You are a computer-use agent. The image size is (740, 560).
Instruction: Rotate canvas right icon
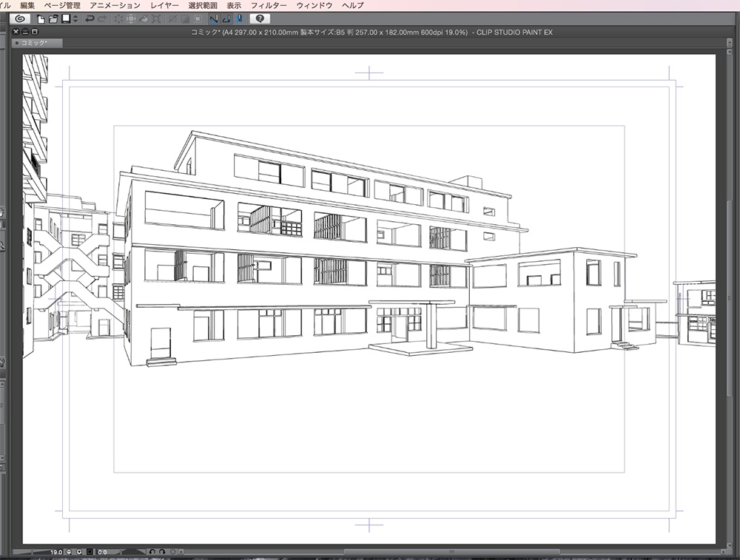tap(162, 552)
